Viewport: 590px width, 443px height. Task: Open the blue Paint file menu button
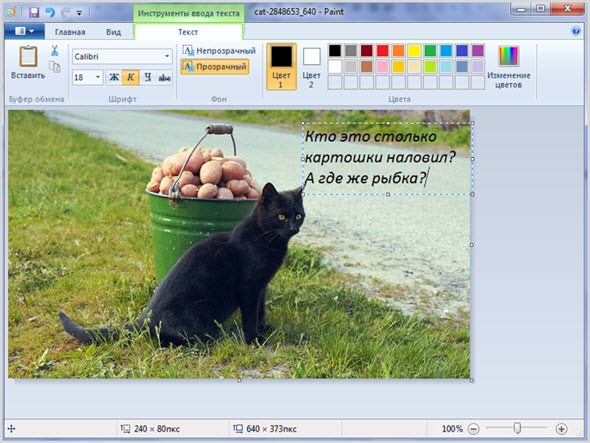pos(24,31)
